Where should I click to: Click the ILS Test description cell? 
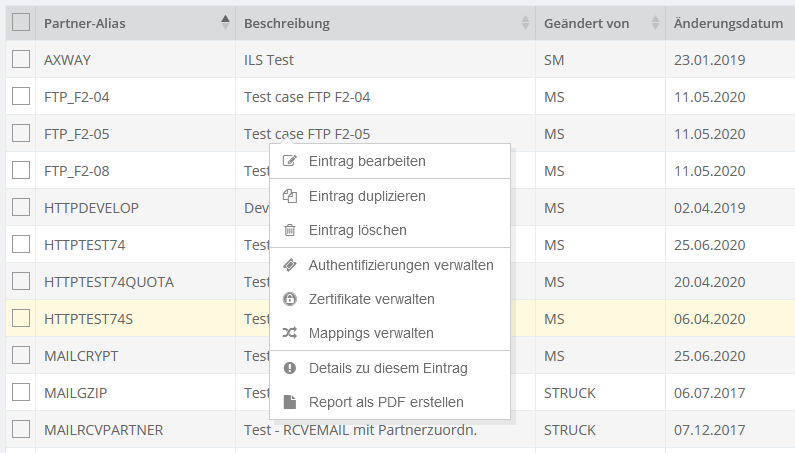[269, 60]
